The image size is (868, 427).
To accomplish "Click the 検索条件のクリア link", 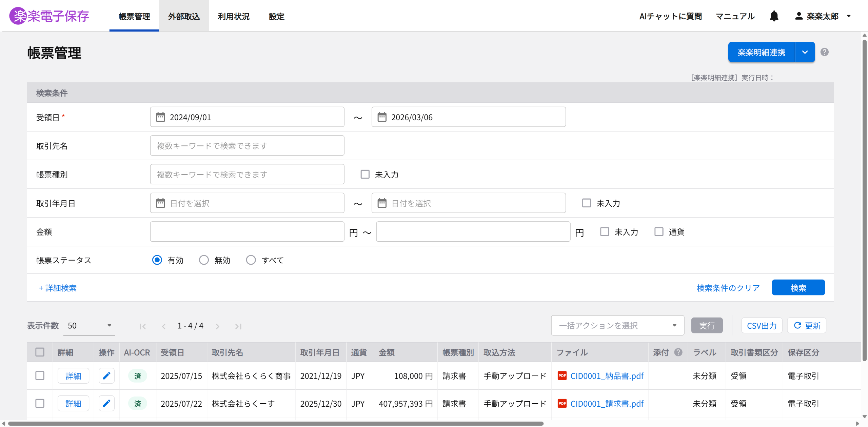I will point(728,288).
